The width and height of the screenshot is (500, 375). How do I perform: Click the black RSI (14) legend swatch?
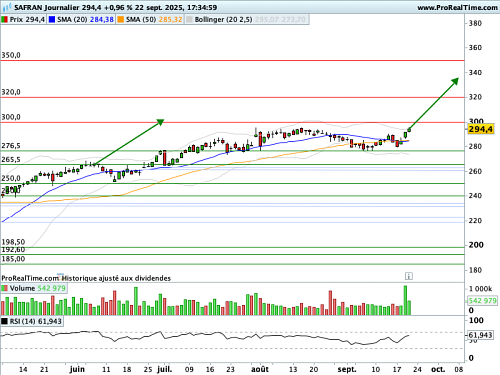[5, 321]
